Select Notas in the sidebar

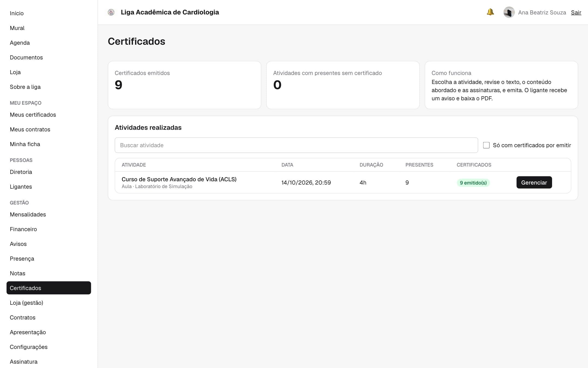pos(49,273)
